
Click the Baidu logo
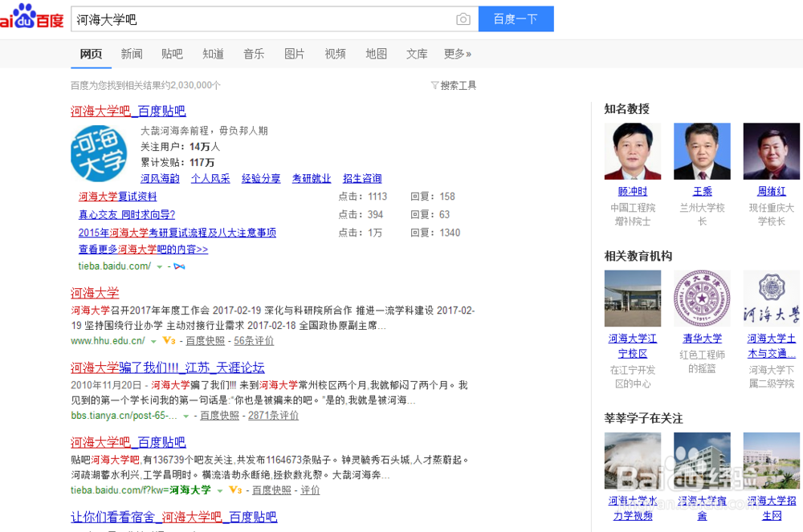[x=32, y=16]
